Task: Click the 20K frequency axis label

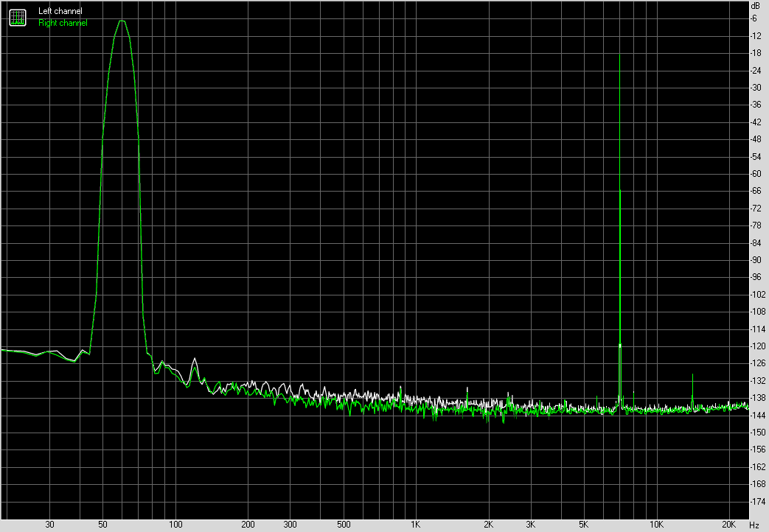Action: (728, 525)
